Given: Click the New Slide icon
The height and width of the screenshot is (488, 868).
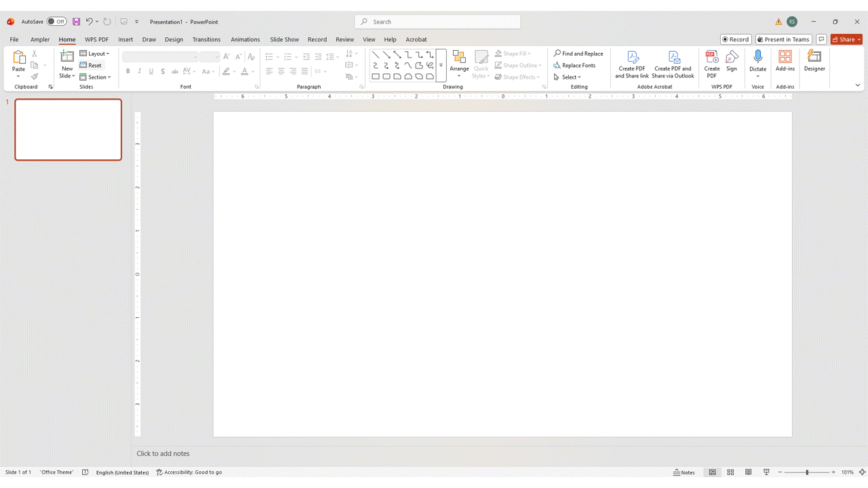Looking at the screenshot, I should click(67, 56).
